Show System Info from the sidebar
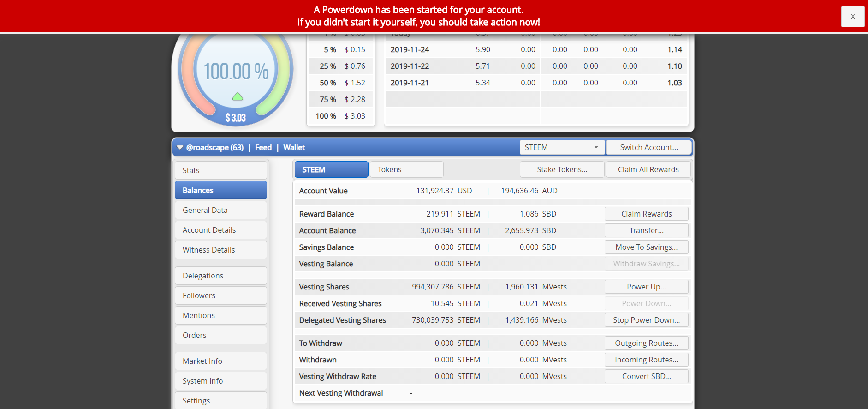This screenshot has height=409, width=868. (221, 381)
